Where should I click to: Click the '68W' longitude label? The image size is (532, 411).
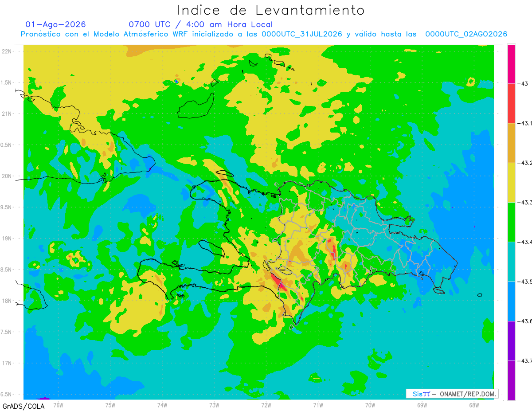tap(474, 405)
